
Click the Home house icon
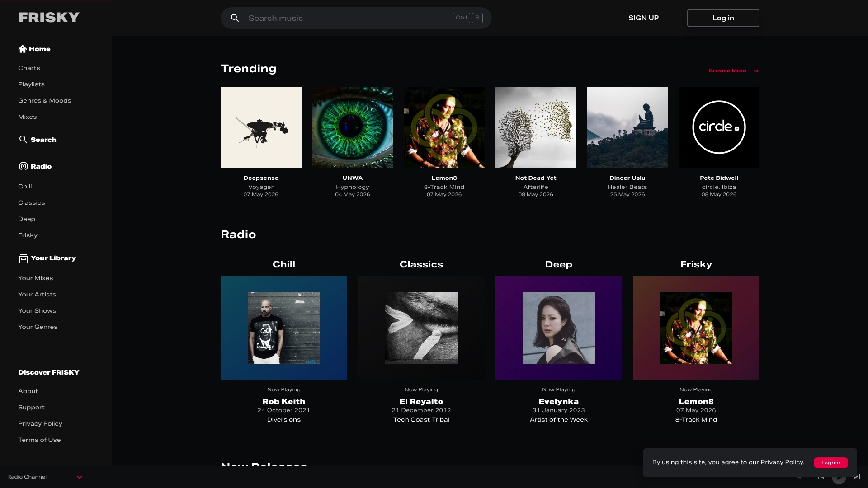click(23, 49)
